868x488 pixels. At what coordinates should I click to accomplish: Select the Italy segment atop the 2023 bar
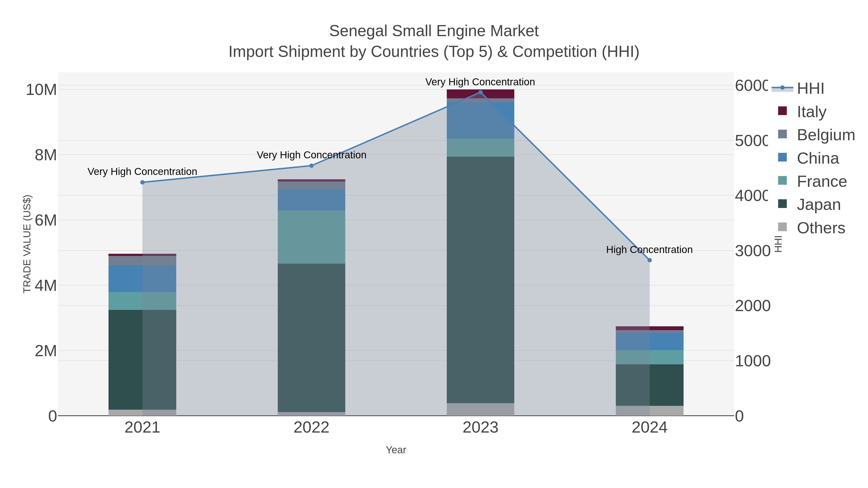coord(481,94)
